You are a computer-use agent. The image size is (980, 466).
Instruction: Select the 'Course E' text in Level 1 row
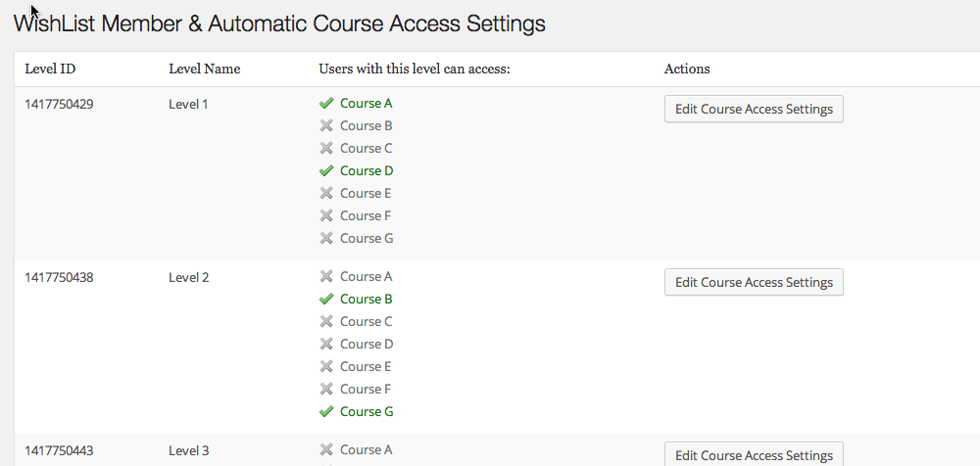366,193
